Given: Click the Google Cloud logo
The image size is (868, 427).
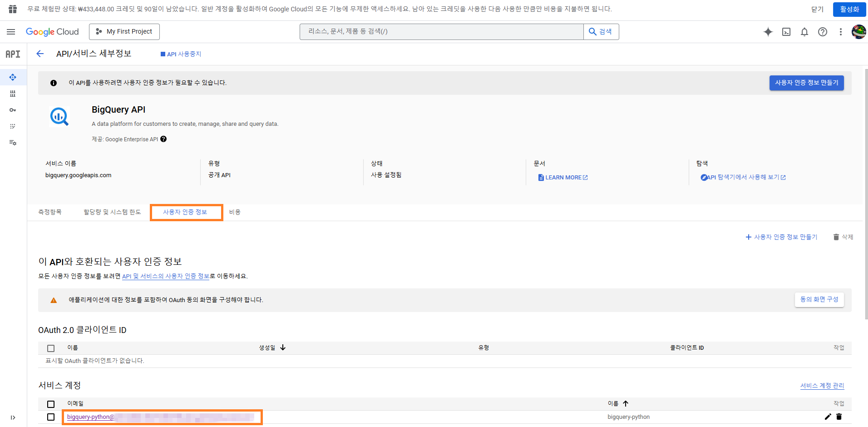Looking at the screenshot, I should tap(52, 32).
